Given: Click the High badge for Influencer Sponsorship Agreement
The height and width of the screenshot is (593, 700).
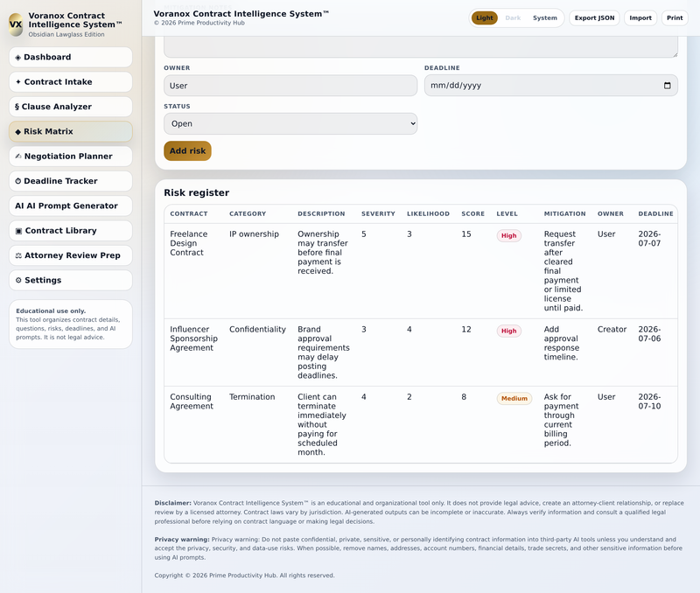Looking at the screenshot, I should point(509,331).
